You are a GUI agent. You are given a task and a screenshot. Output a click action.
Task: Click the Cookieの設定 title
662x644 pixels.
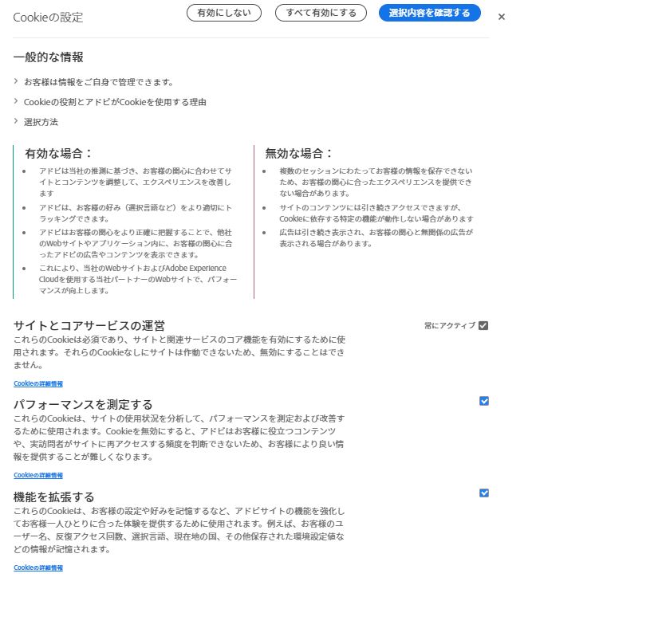coord(48,18)
